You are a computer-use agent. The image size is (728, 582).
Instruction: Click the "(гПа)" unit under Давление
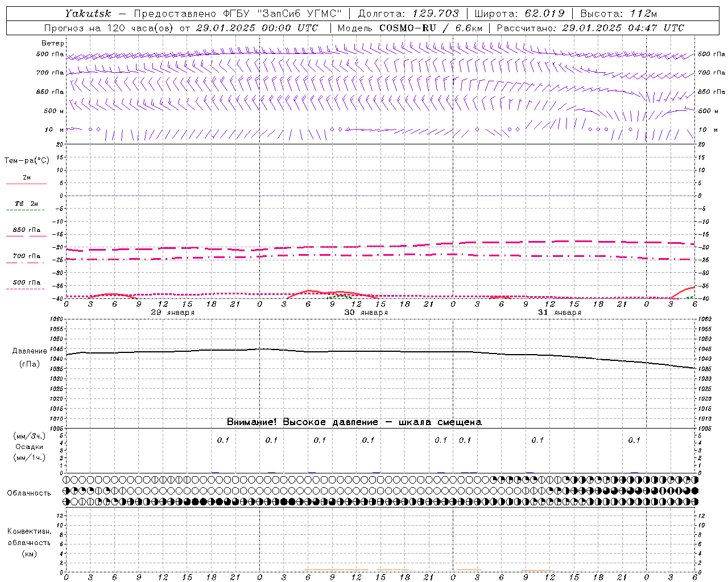pyautogui.click(x=30, y=364)
